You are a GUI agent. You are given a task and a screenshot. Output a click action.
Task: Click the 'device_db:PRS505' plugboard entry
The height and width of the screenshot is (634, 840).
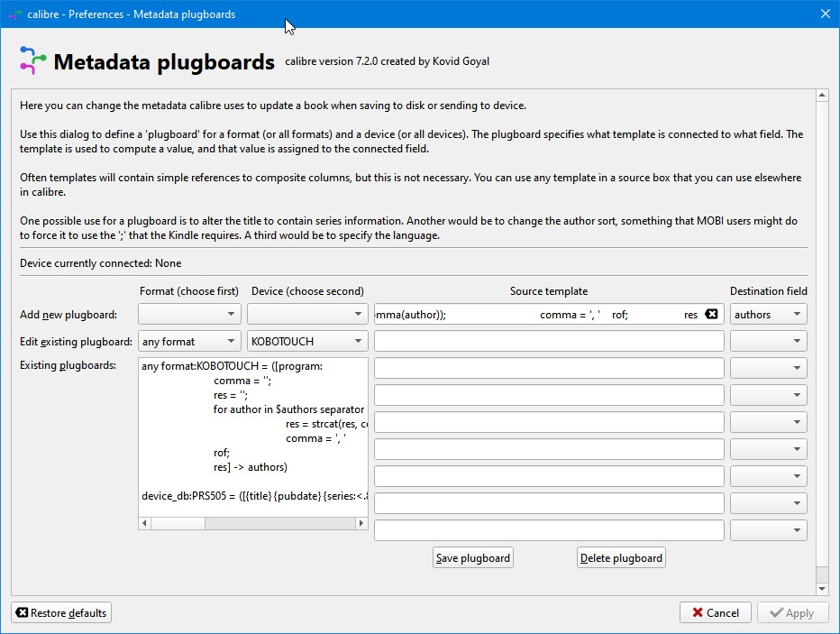pyautogui.click(x=254, y=496)
